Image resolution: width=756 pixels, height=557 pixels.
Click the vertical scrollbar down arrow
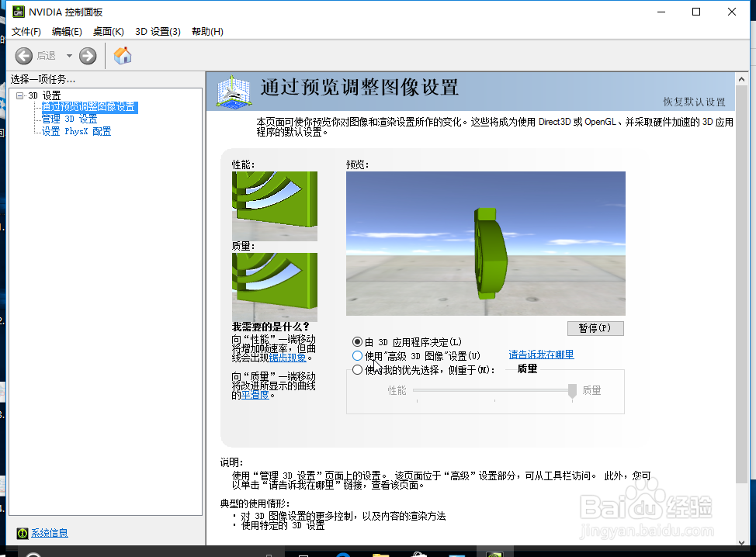(x=741, y=542)
